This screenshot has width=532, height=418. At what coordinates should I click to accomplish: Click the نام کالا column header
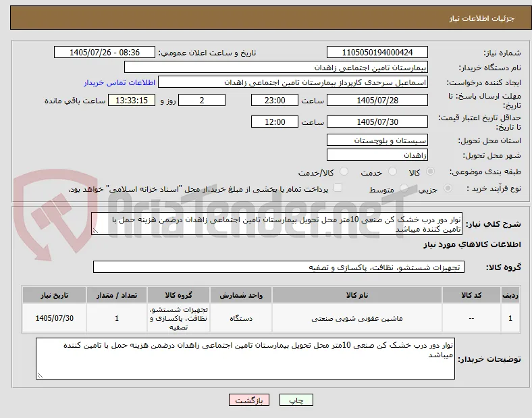point(357,295)
